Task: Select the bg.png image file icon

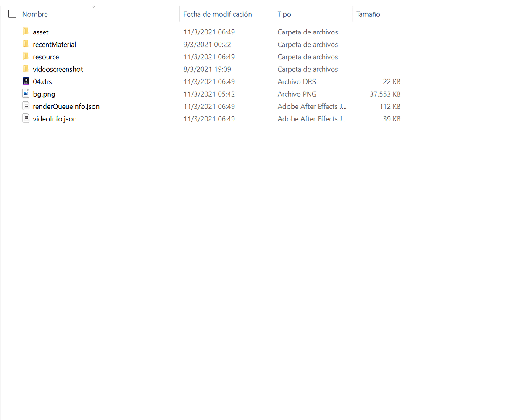Action: [26, 94]
